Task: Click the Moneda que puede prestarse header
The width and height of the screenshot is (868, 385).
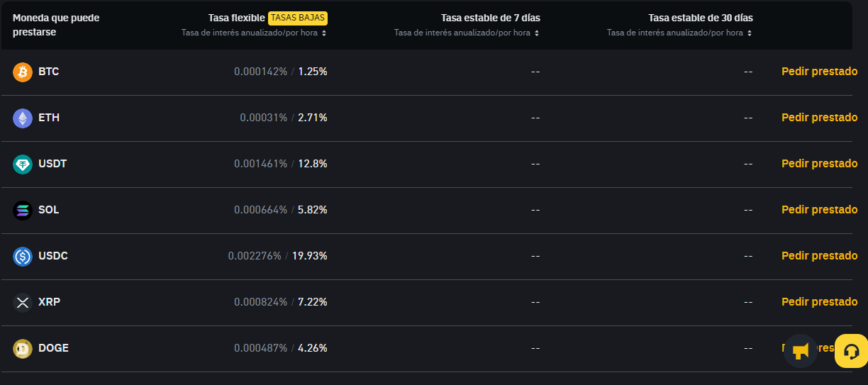Action: tap(56, 25)
